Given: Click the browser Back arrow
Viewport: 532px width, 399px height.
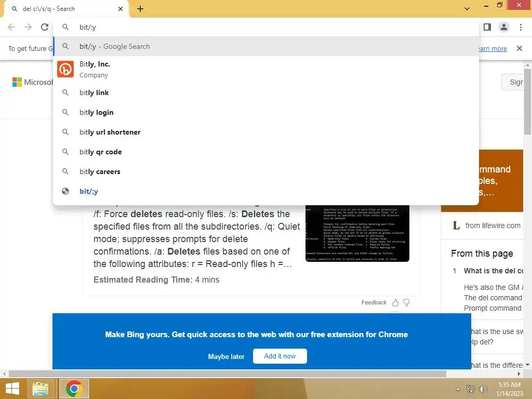Looking at the screenshot, I should [x=11, y=27].
